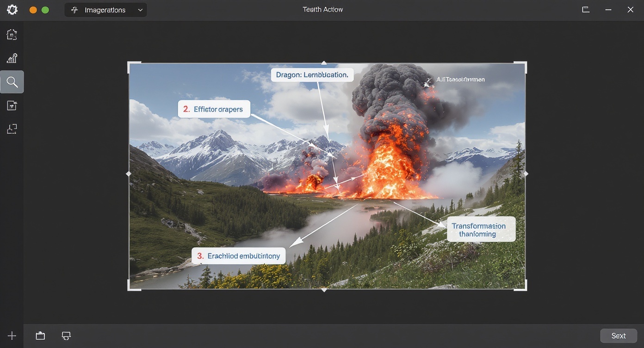Open the gear settings icon in title bar
The height and width of the screenshot is (348, 644).
click(x=12, y=10)
